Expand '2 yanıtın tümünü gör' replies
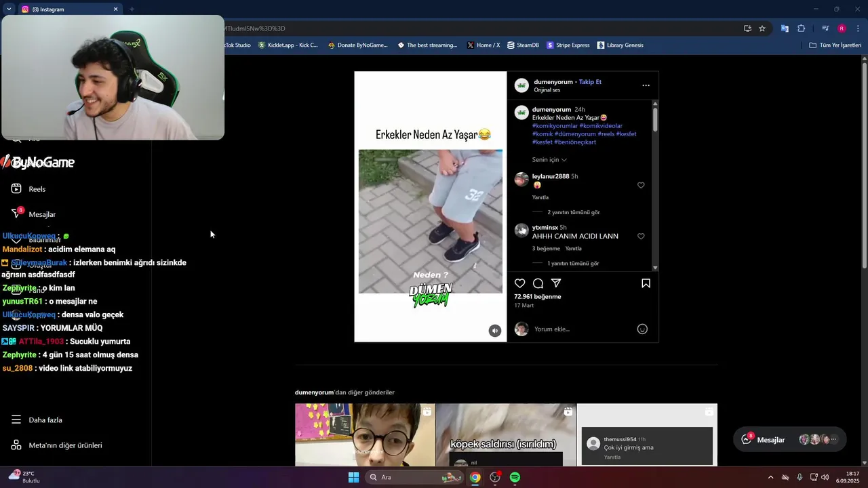Image resolution: width=868 pixels, height=488 pixels. pos(574,212)
